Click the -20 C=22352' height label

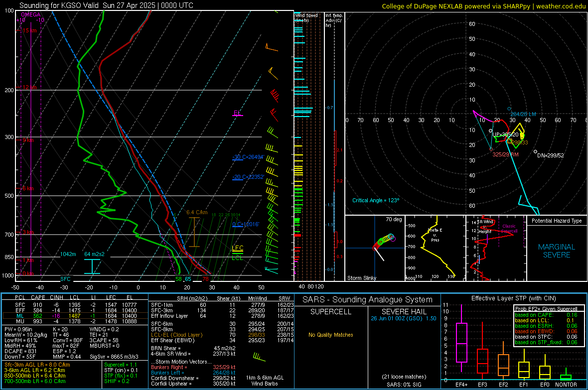coord(248,177)
